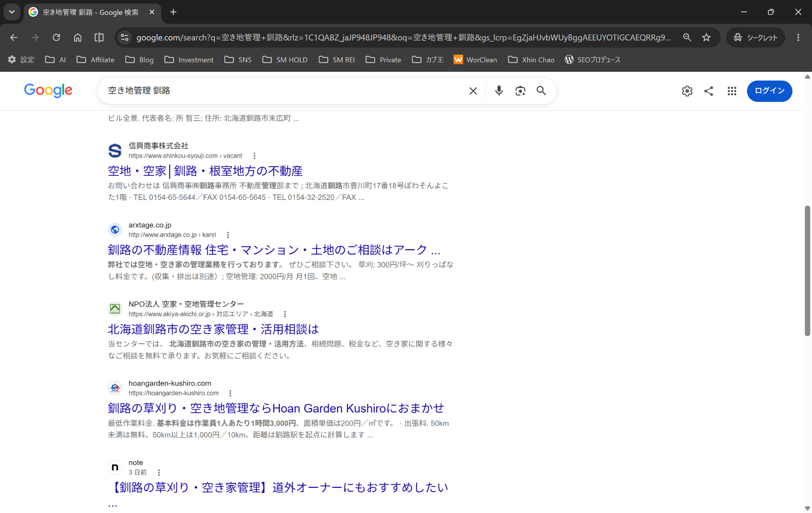Image resolution: width=812 pixels, height=513 pixels.
Task: Open quick settings gear on Google results page
Action: 687,91
